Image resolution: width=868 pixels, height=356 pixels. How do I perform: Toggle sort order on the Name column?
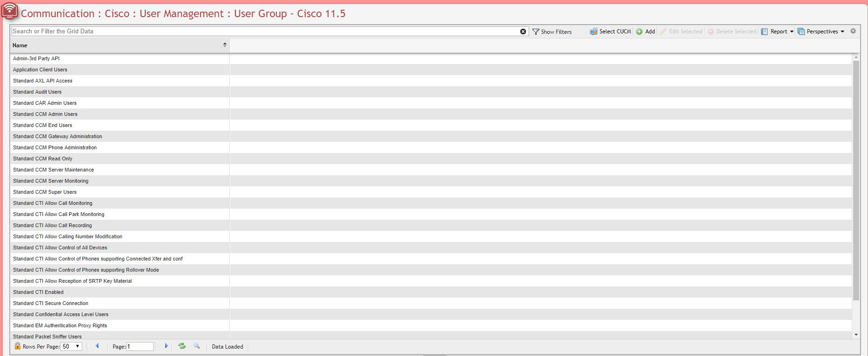(x=225, y=45)
